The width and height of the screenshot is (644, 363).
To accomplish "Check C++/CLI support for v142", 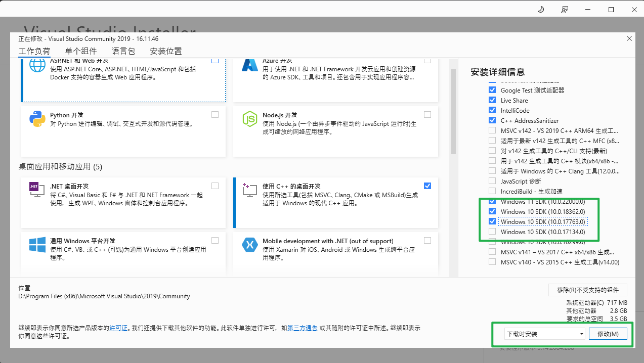I will pos(492,151).
